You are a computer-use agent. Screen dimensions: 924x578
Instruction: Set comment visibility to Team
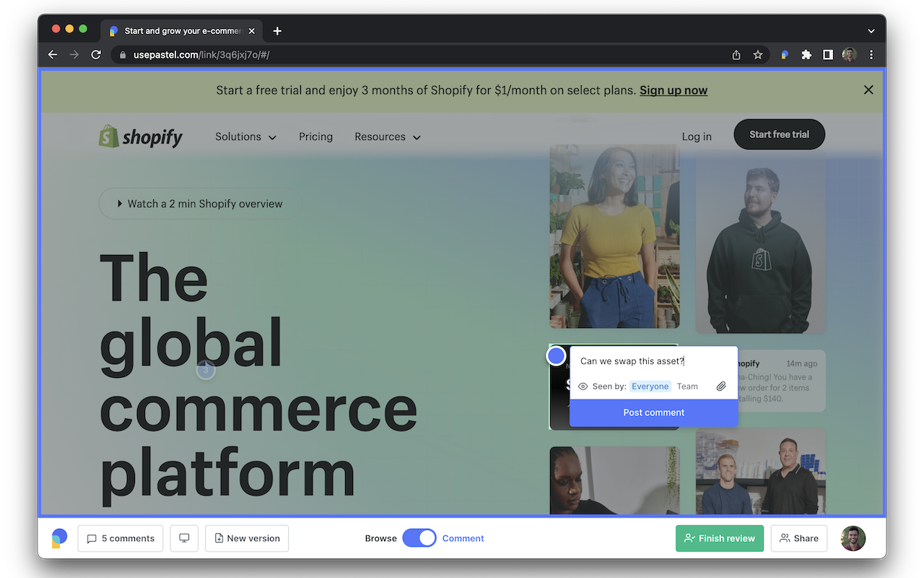pyautogui.click(x=687, y=387)
